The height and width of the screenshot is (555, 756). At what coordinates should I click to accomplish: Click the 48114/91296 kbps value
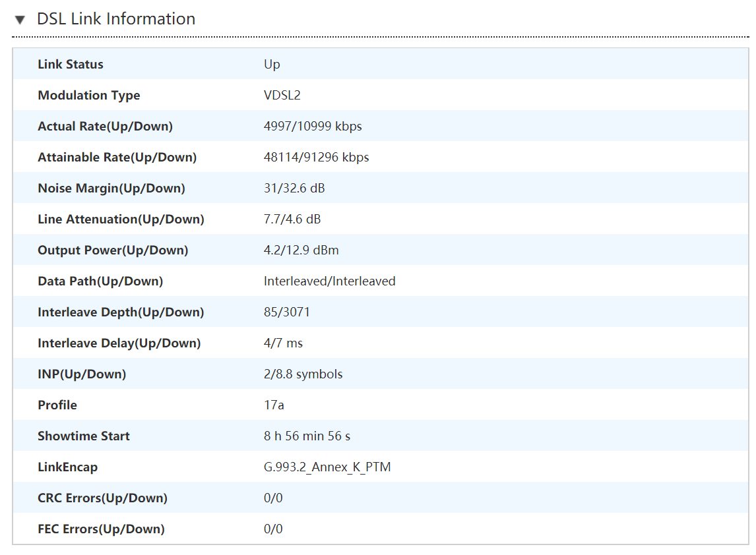316,157
